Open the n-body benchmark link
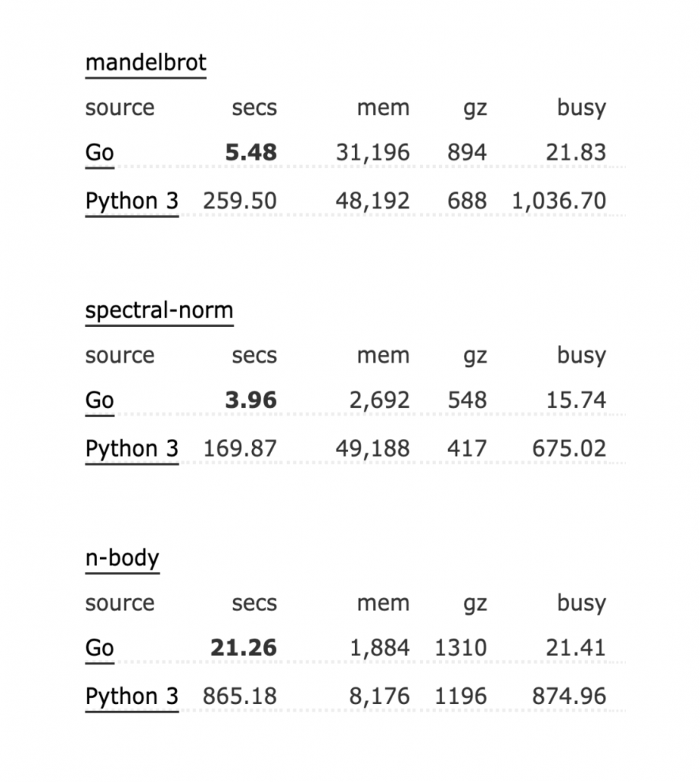The width and height of the screenshot is (700, 782). pyautogui.click(x=122, y=558)
